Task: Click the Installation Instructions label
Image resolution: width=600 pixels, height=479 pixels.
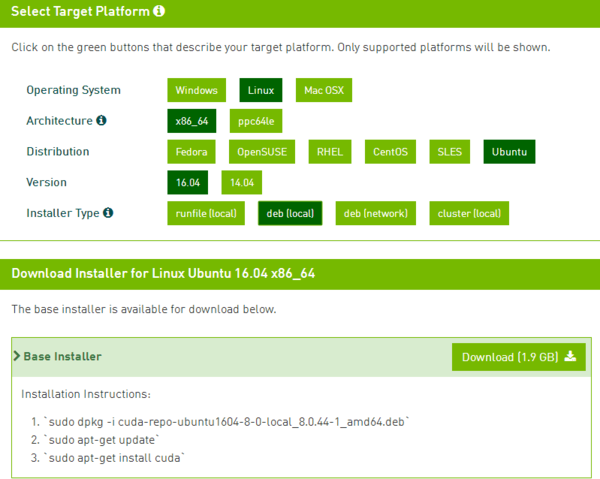Action: 86,394
